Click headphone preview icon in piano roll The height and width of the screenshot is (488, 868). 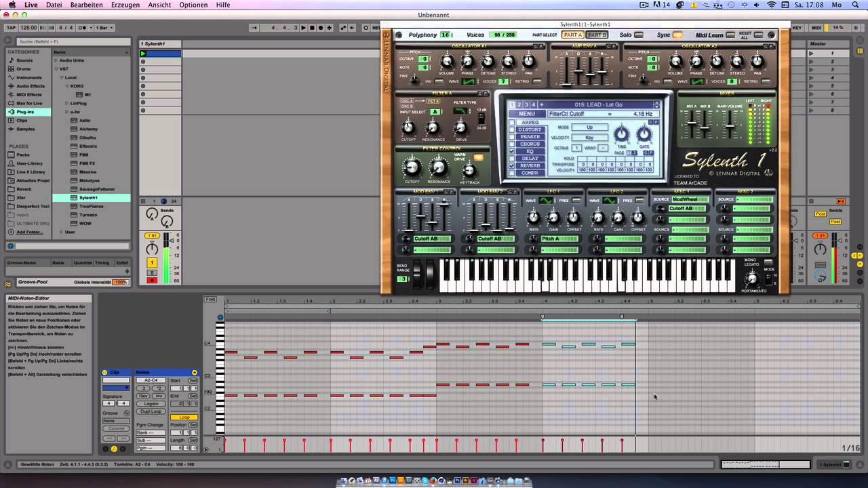220,317
